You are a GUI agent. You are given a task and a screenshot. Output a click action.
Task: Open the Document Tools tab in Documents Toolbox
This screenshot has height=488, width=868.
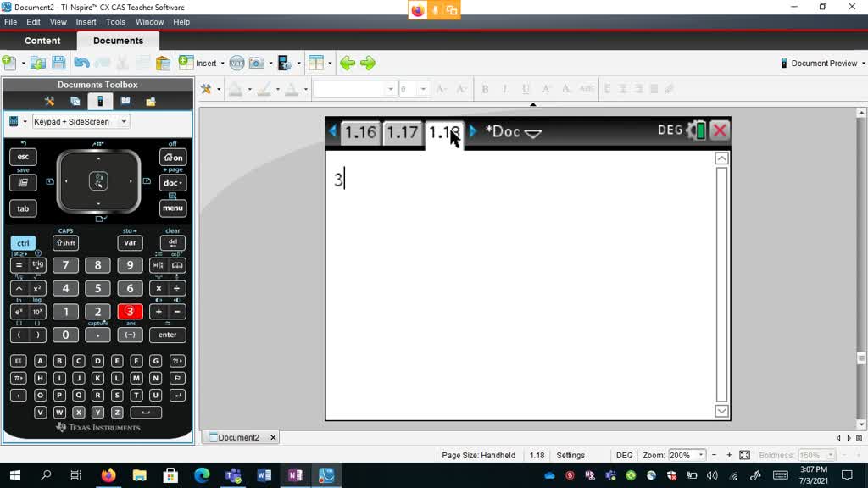[x=49, y=102]
